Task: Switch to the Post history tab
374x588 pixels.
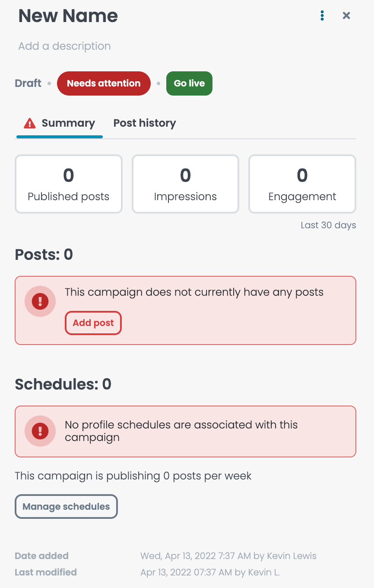Action: (145, 123)
